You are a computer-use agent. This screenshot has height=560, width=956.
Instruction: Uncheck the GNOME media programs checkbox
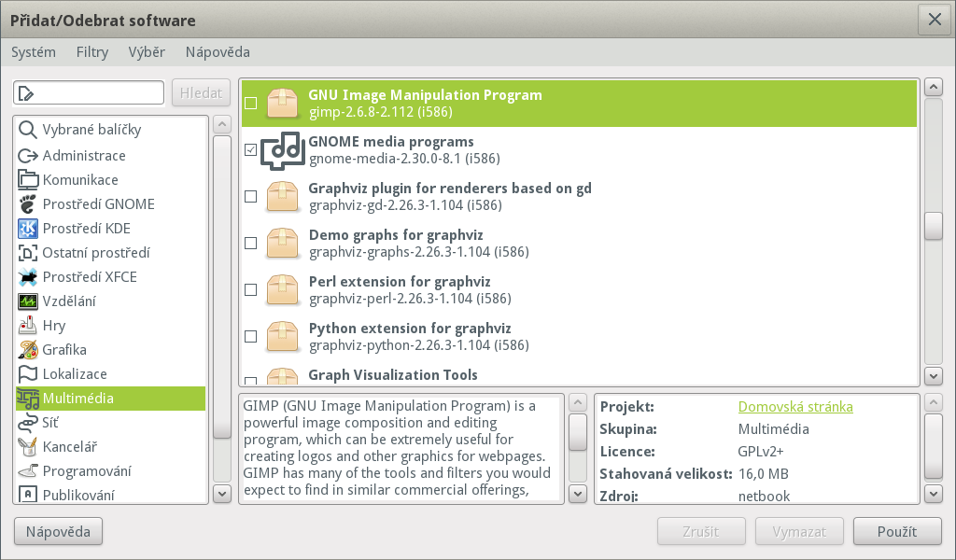[x=250, y=150]
